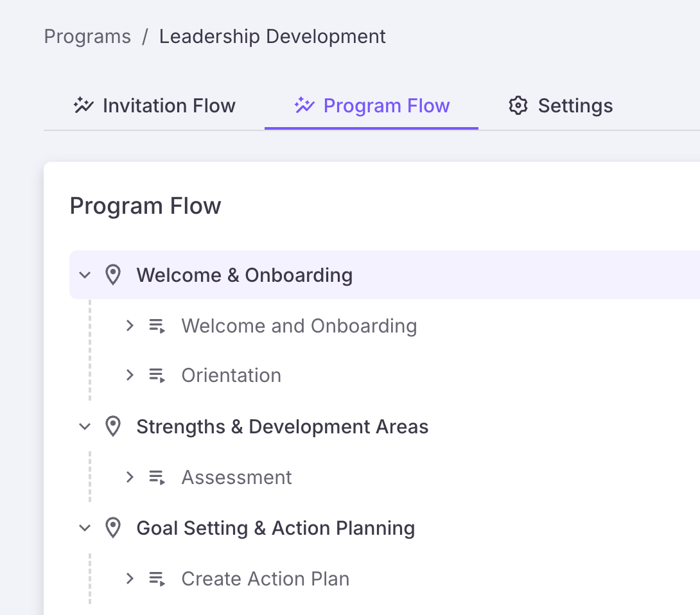
Task: Click the Orientation playlist icon
Action: point(157,376)
